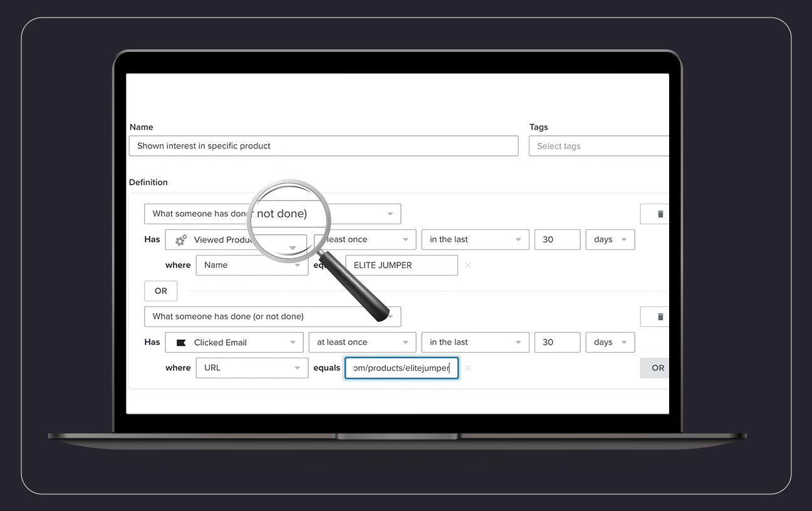Remove the URL filter with X icon

coord(468,368)
